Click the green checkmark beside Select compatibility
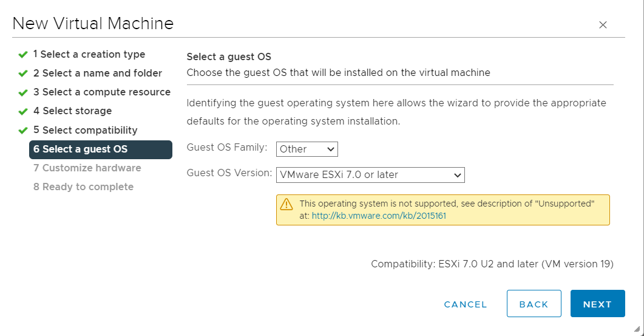The height and width of the screenshot is (336, 644). click(23, 131)
